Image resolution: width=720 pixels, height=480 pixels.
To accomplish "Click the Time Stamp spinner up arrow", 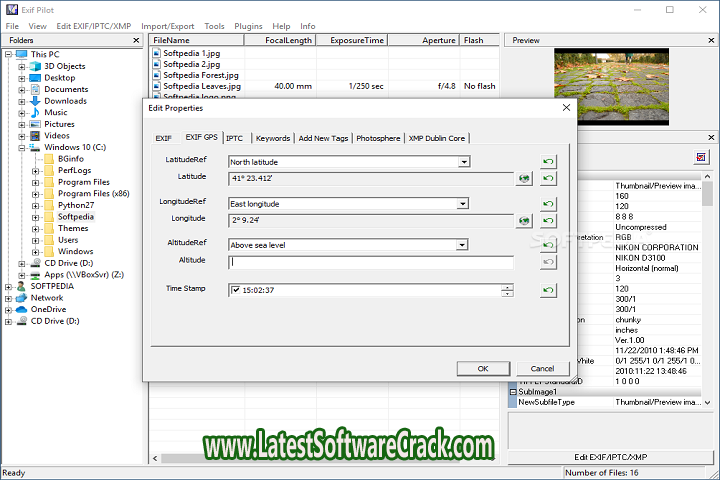I will [508, 288].
